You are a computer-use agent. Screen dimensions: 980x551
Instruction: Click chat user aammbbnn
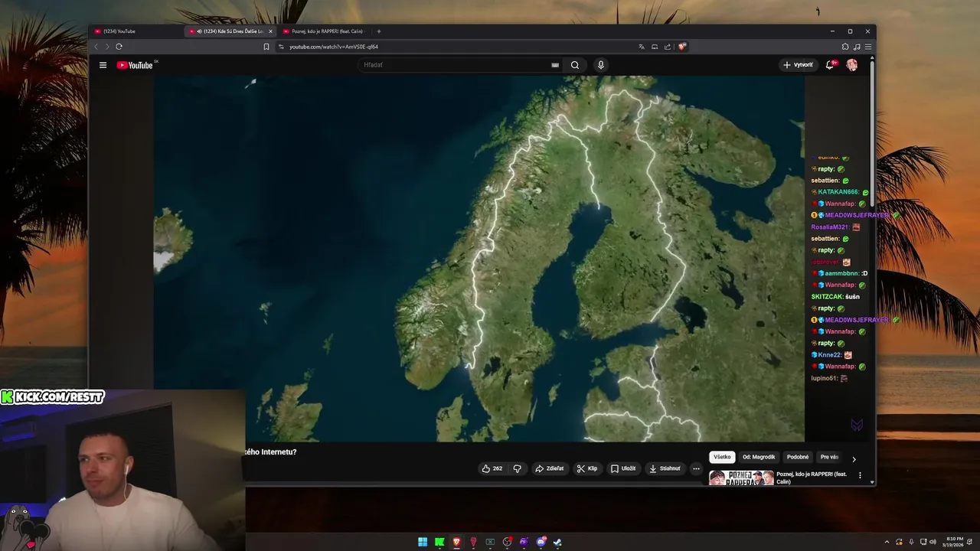tap(842, 273)
